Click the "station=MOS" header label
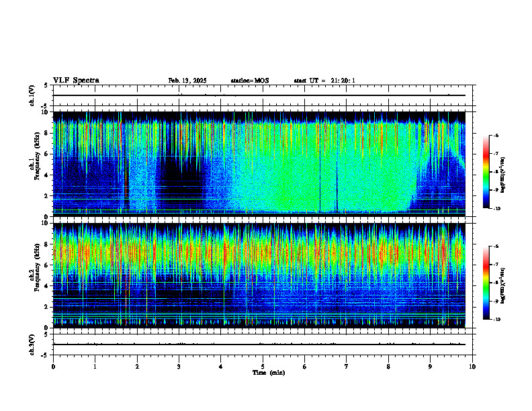This screenshot has width=532, height=411. tap(250, 81)
